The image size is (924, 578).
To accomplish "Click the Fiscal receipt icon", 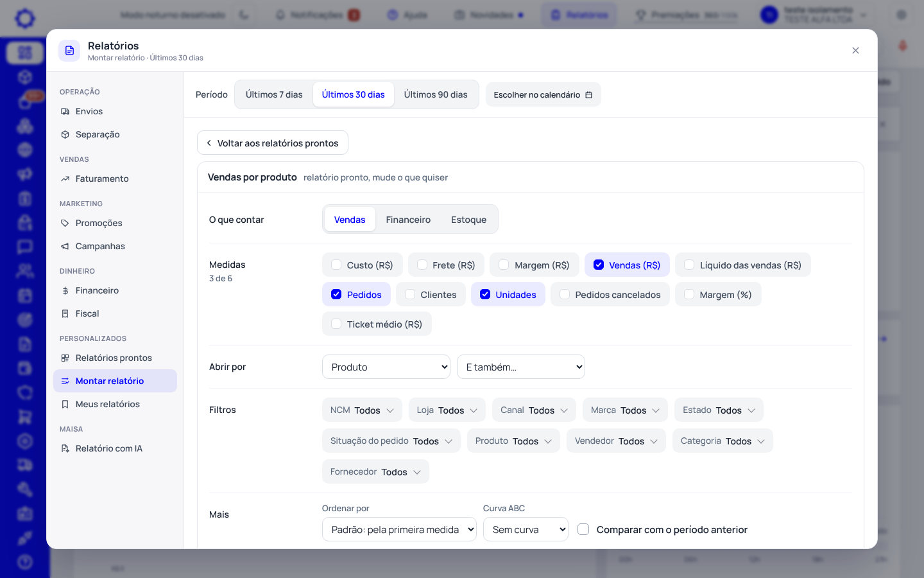I will (65, 314).
